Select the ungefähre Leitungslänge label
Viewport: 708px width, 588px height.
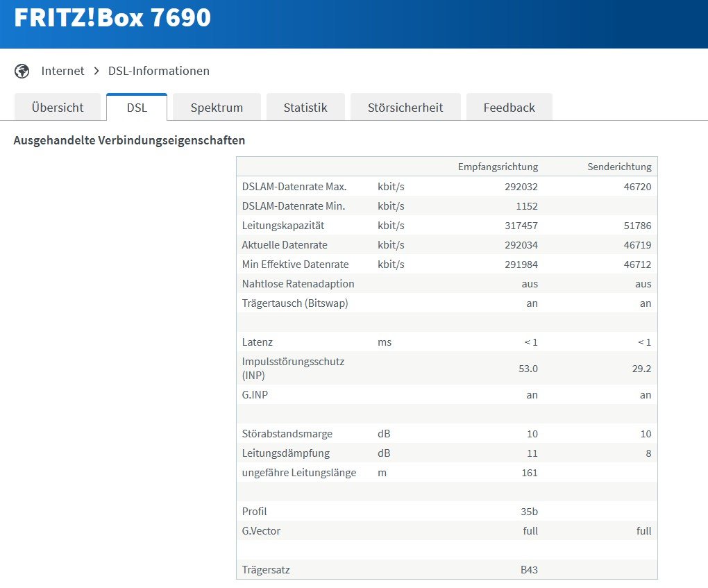click(x=299, y=472)
